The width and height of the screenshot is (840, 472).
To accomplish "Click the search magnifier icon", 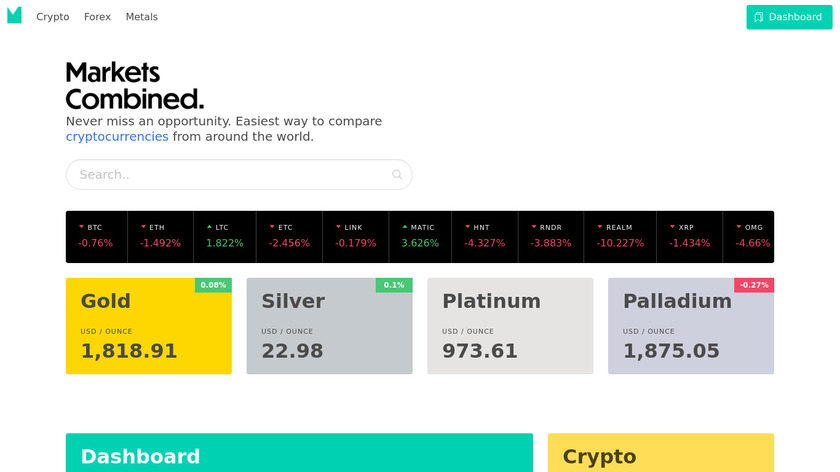I will pyautogui.click(x=397, y=174).
